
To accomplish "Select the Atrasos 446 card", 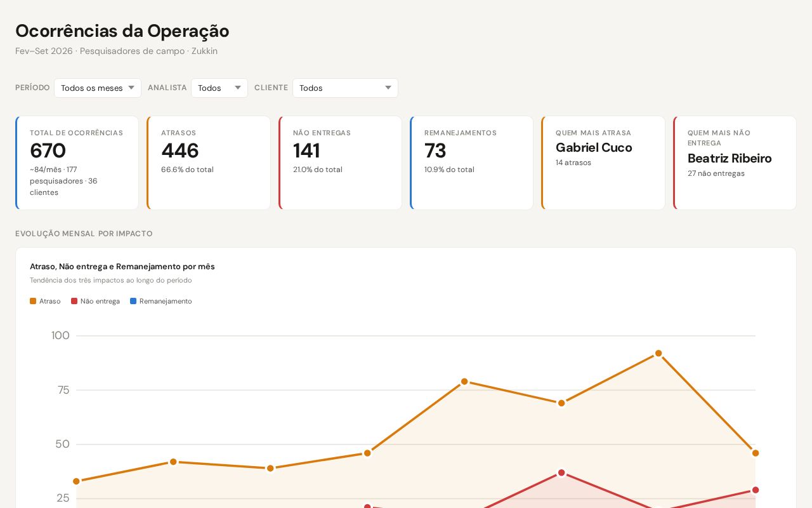I will point(209,163).
